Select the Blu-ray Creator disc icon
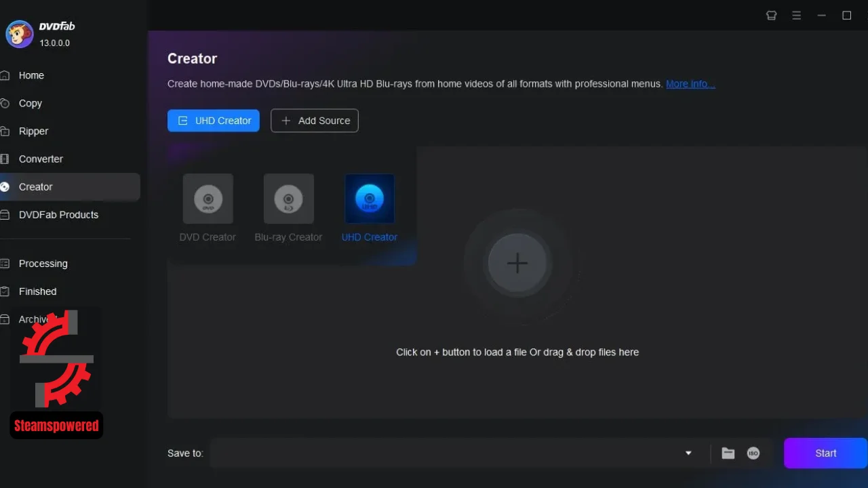This screenshot has height=488, width=868. click(x=289, y=199)
